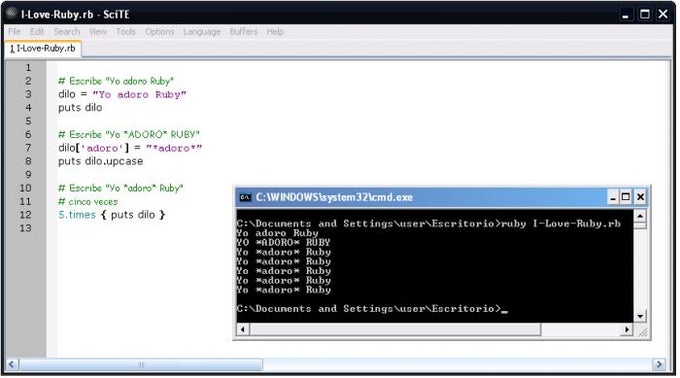This screenshot has height=378, width=680.
Task: Click 'puts dilo.upcase' on line 8
Action: click(101, 161)
